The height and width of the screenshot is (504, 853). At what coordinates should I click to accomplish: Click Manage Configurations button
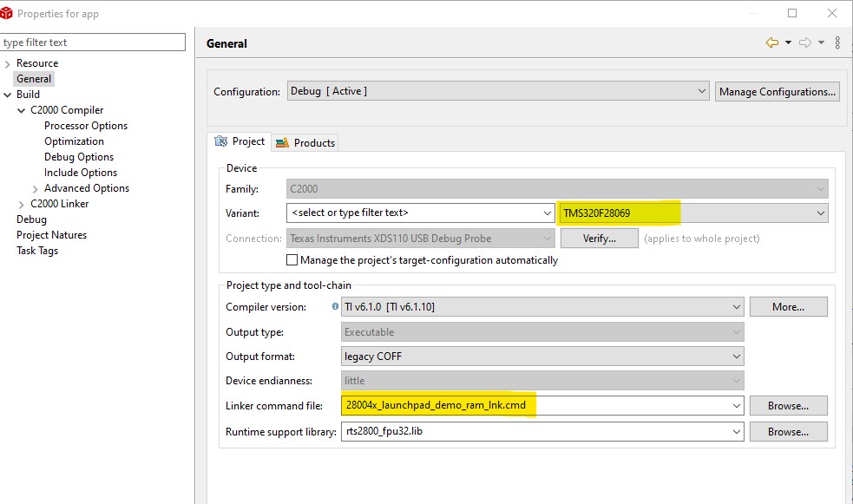pyautogui.click(x=778, y=91)
